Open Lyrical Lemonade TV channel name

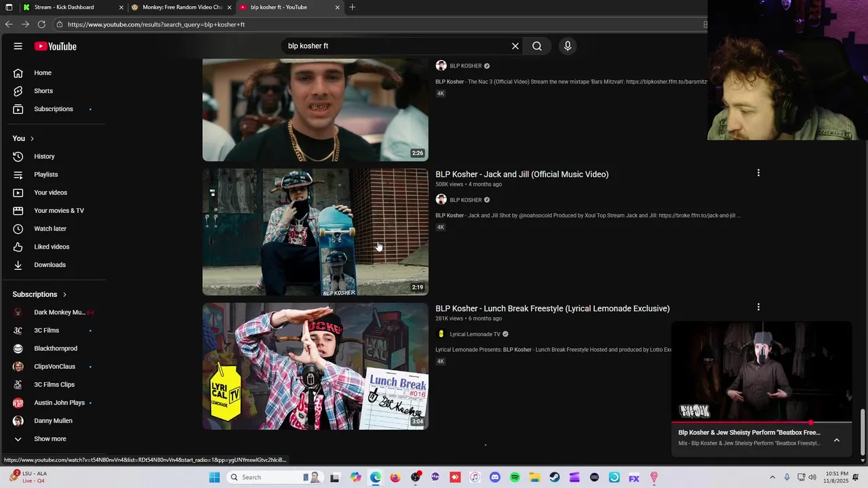point(475,334)
